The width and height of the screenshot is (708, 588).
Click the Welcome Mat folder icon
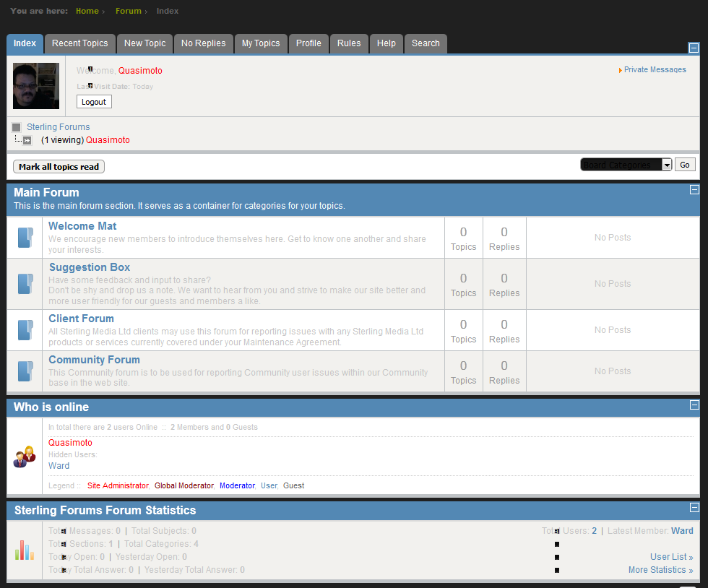pyautogui.click(x=25, y=238)
